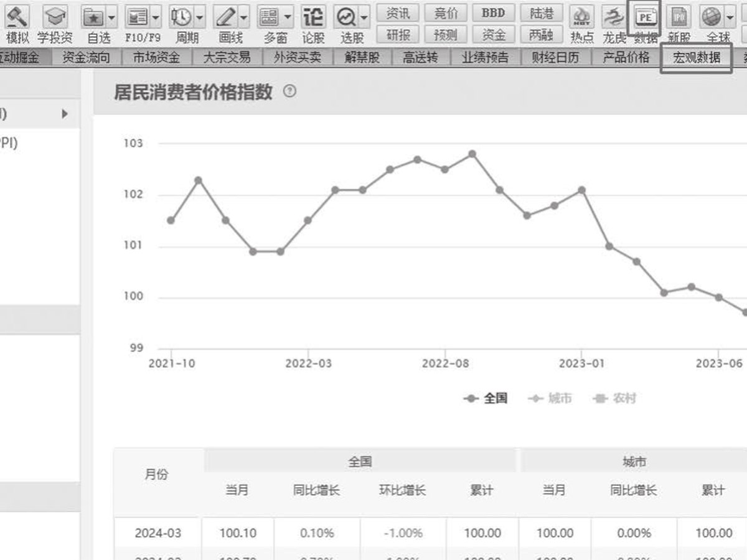Open the 龙虎 ranking icon

click(x=614, y=18)
